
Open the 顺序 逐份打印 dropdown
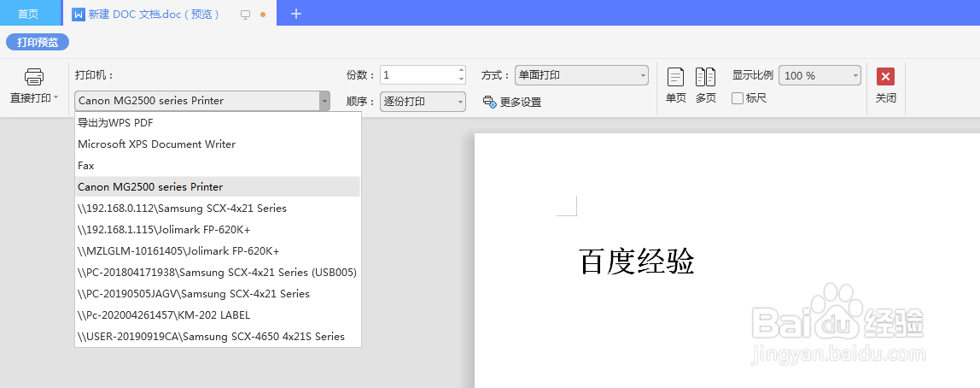[x=423, y=102]
